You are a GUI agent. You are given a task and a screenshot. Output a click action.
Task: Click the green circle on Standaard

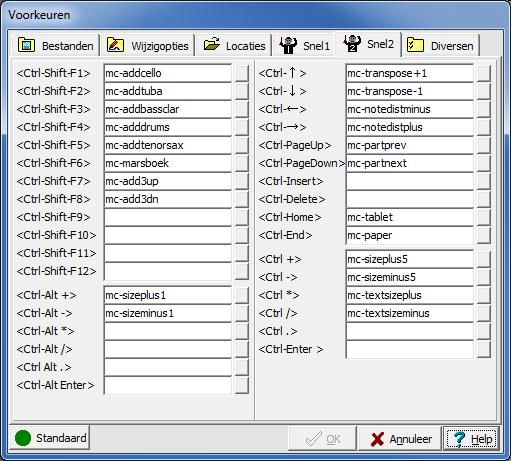23,438
